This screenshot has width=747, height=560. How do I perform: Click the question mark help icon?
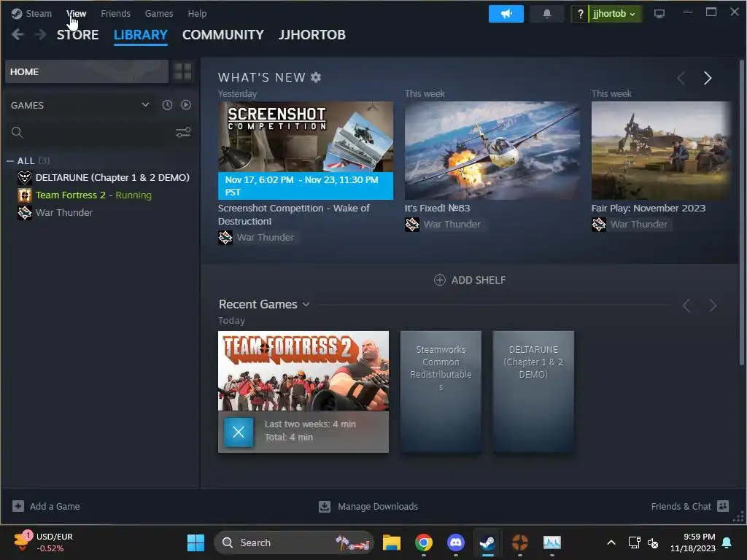point(580,14)
